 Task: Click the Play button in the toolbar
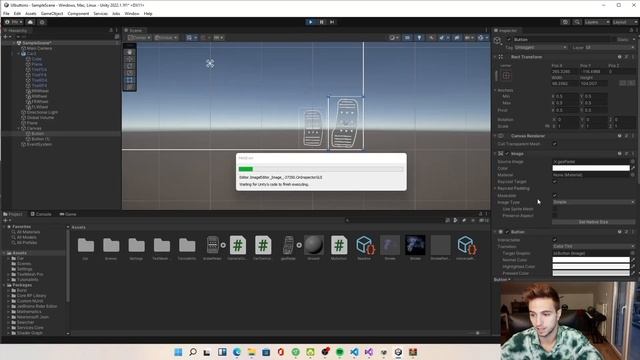click(x=311, y=22)
